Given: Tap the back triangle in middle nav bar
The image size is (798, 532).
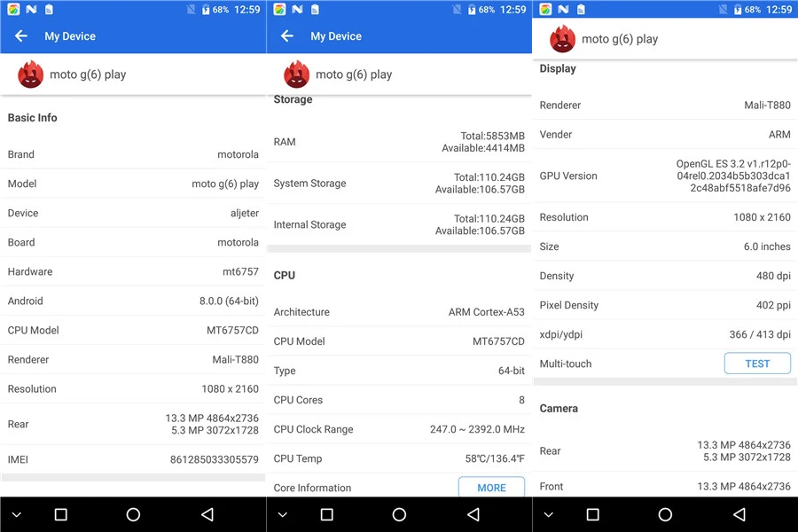Looking at the screenshot, I should (473, 514).
